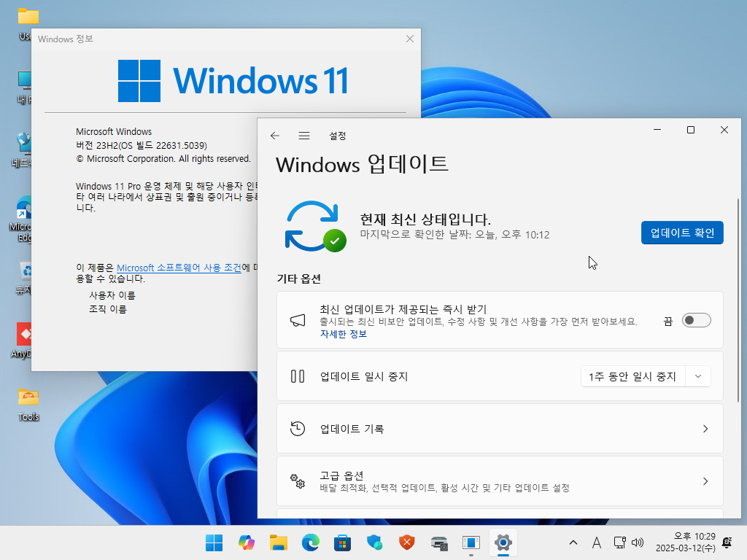Click the 기타 옵션 heading

[x=298, y=279]
